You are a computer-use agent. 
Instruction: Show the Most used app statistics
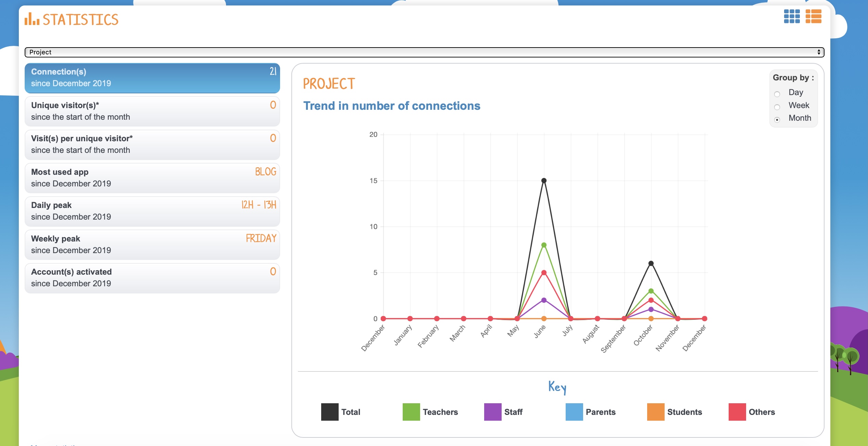pyautogui.click(x=152, y=178)
